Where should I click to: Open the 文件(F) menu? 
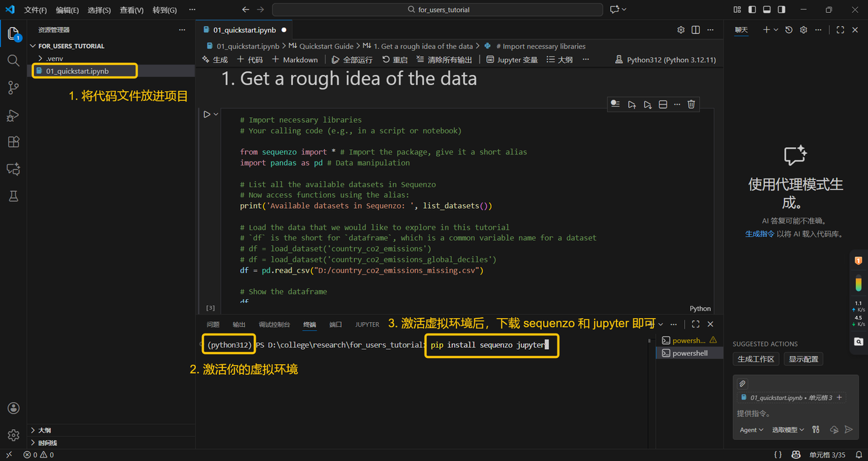(x=35, y=10)
